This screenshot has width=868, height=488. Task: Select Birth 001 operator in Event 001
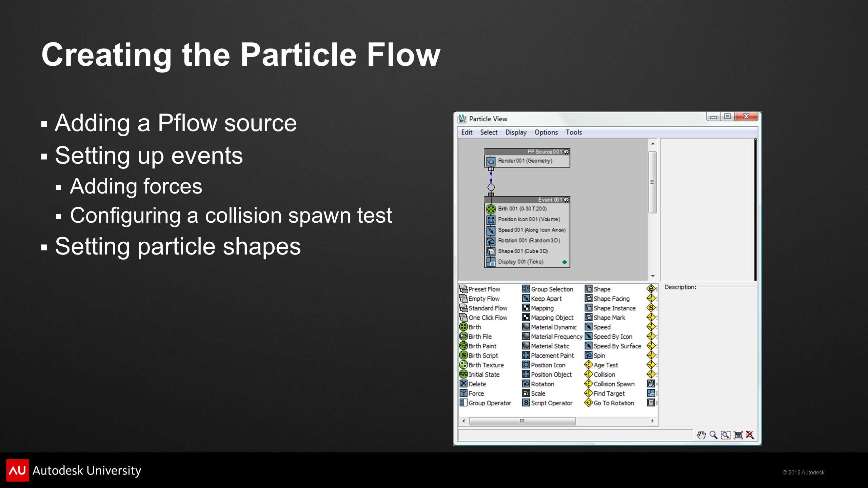(x=527, y=209)
